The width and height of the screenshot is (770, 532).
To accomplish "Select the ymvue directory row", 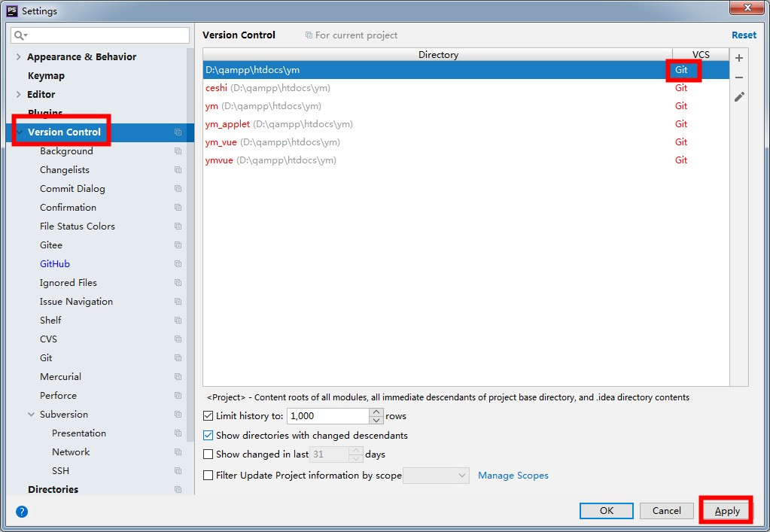I will [466, 160].
